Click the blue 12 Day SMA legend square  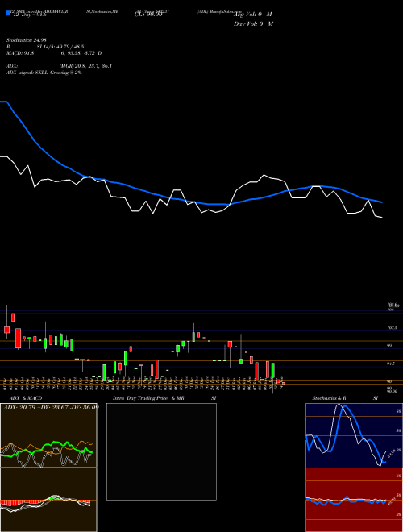tap(8, 14)
